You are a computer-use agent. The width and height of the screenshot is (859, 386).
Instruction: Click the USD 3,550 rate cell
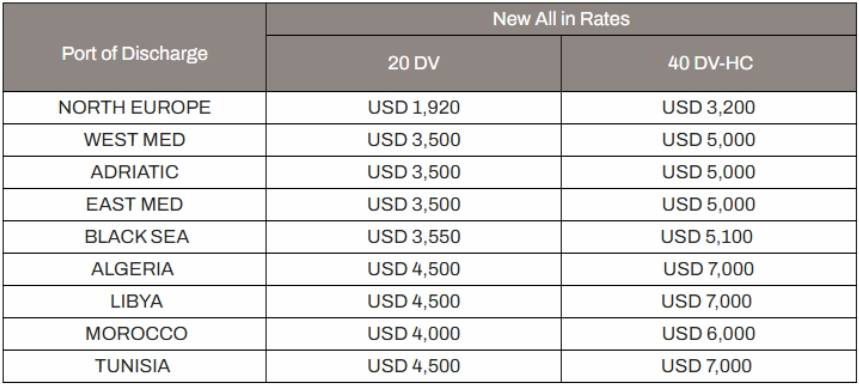point(414,237)
